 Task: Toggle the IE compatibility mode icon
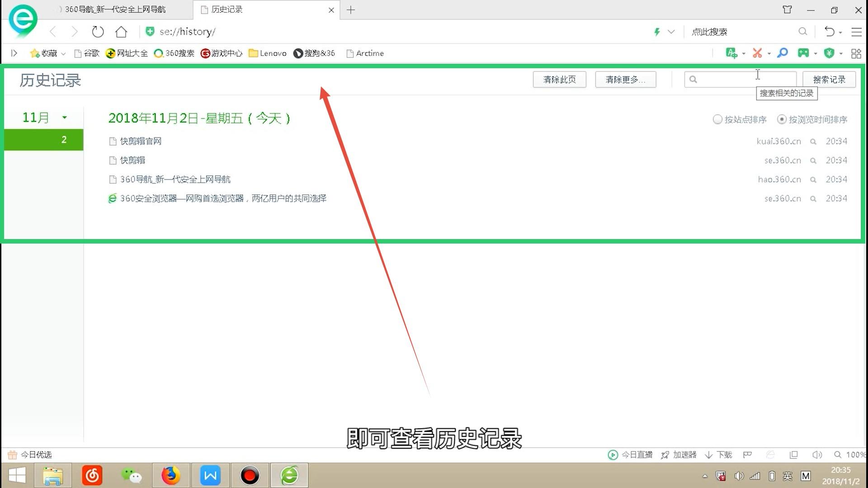tap(771, 455)
